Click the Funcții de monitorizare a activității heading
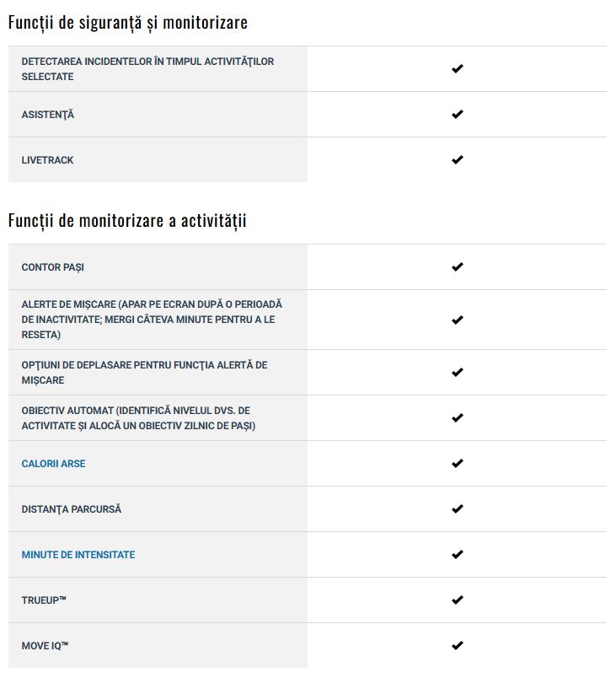 point(127,221)
